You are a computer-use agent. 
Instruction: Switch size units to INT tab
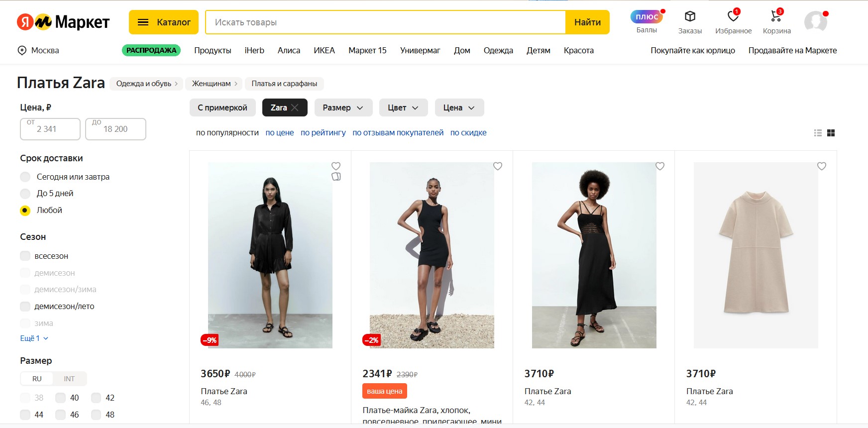pyautogui.click(x=70, y=378)
